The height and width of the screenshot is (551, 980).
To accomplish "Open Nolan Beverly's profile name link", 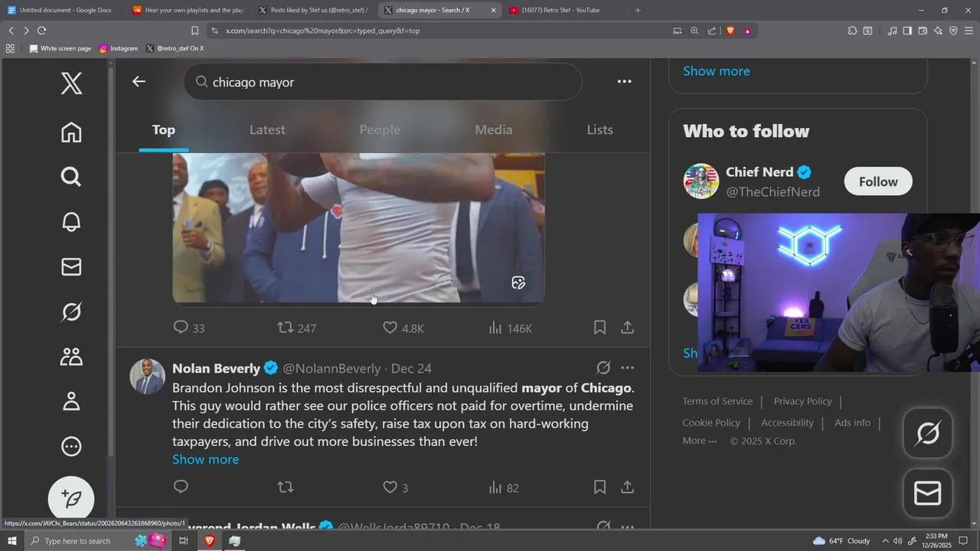I will (x=216, y=369).
